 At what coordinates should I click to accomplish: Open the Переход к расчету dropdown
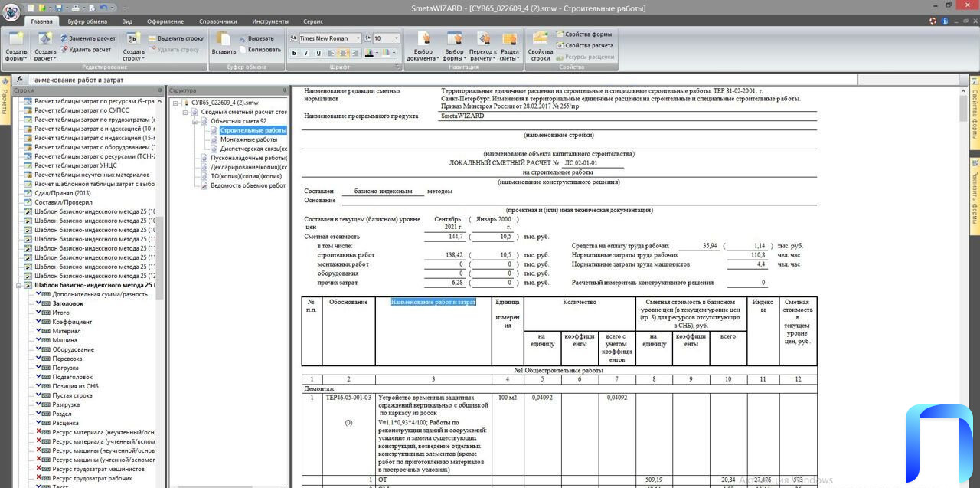point(482,46)
